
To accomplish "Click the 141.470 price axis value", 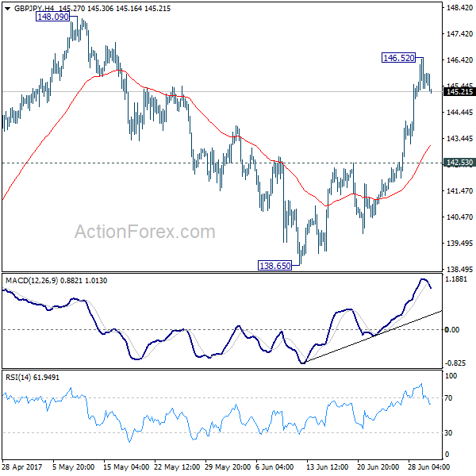I will click(459, 191).
